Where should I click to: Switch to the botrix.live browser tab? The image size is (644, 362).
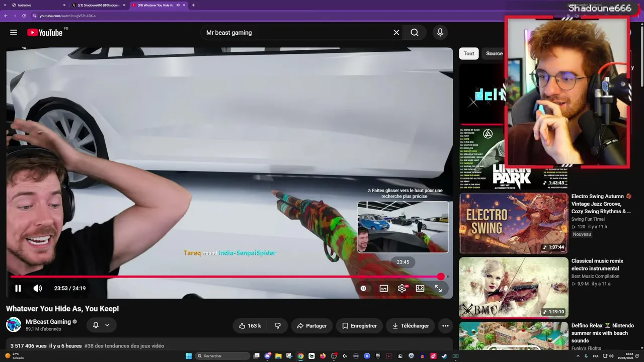pos(38,5)
